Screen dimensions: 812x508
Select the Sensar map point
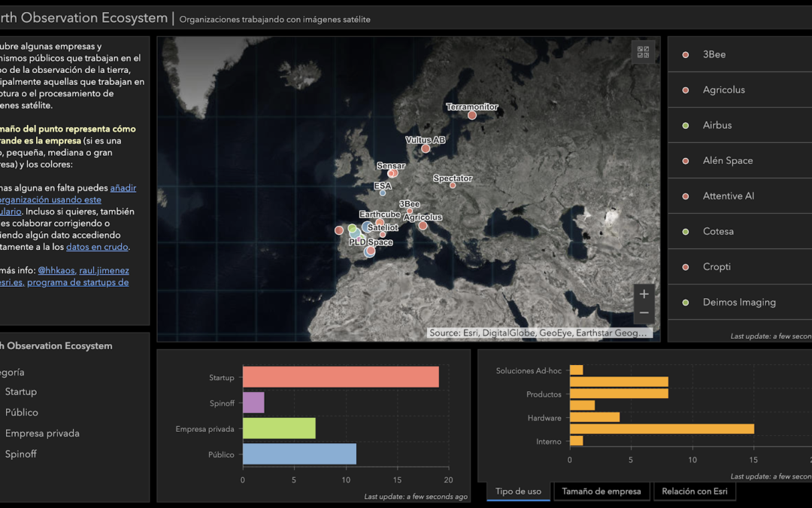click(x=392, y=173)
